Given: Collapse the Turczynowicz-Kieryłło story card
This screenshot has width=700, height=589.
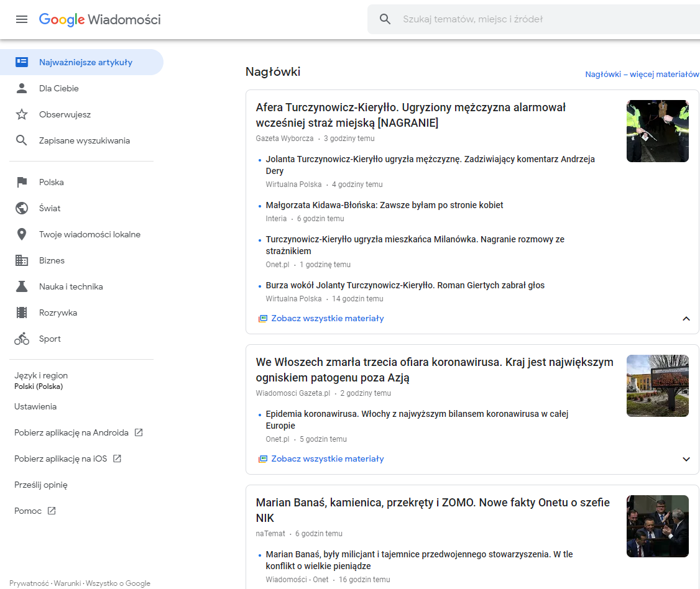Looking at the screenshot, I should pos(686,319).
